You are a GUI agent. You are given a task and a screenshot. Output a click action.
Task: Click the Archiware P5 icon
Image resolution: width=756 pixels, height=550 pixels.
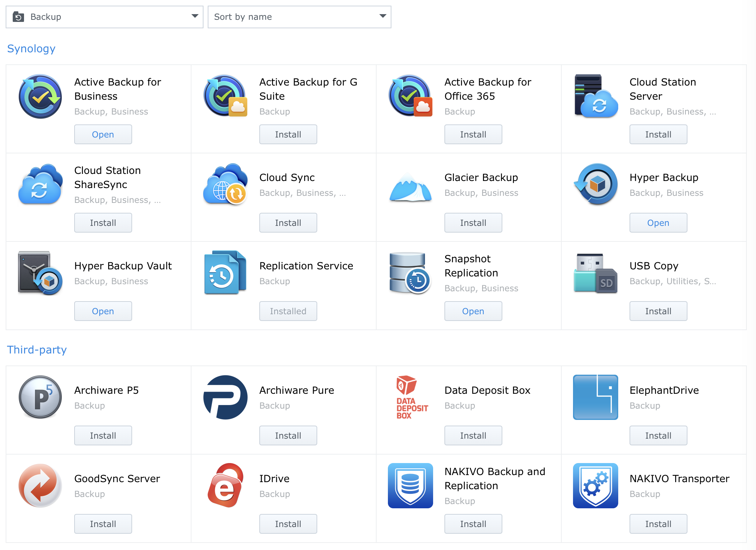(40, 397)
